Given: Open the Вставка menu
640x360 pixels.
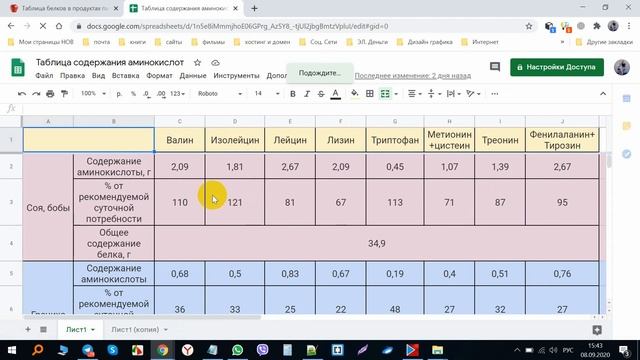Looking at the screenshot, I should point(125,76).
